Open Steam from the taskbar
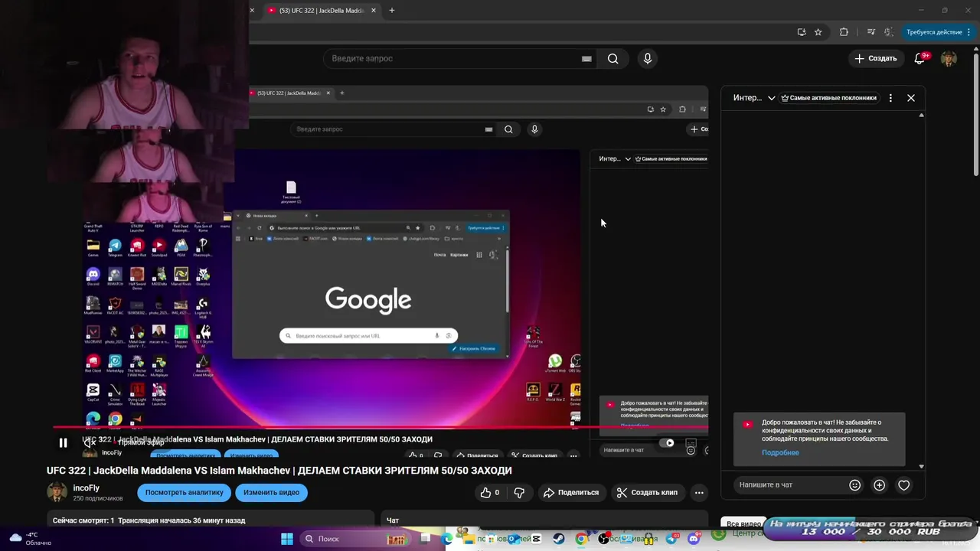 coord(558,539)
